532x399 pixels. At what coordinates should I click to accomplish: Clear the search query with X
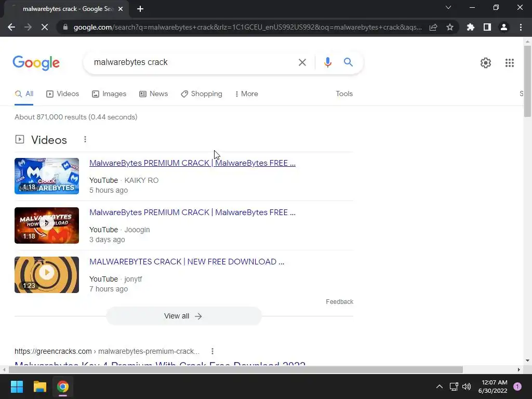302,62
